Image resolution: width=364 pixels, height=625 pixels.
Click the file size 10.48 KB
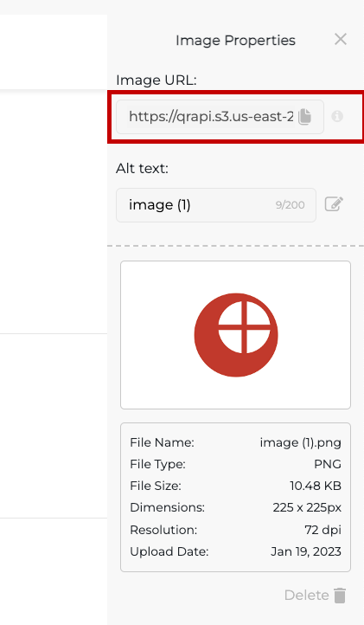pyautogui.click(x=316, y=486)
